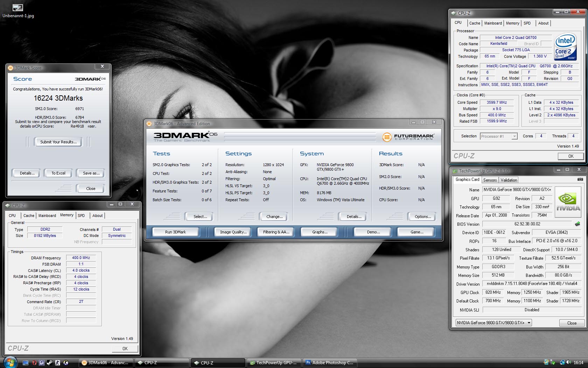Click Close button in GPU-Z window
Screen dimensions: 588x368
click(x=572, y=323)
